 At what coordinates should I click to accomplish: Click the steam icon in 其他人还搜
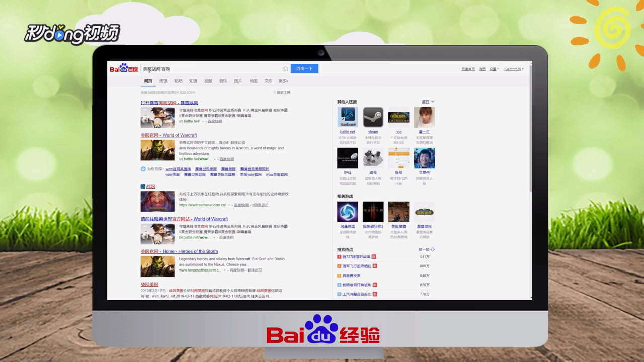[373, 117]
